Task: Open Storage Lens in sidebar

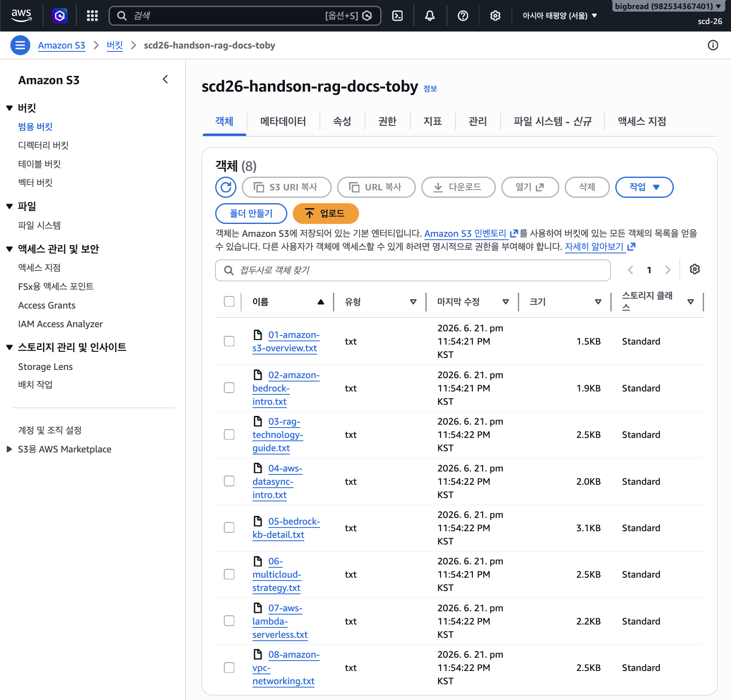Action: point(46,367)
